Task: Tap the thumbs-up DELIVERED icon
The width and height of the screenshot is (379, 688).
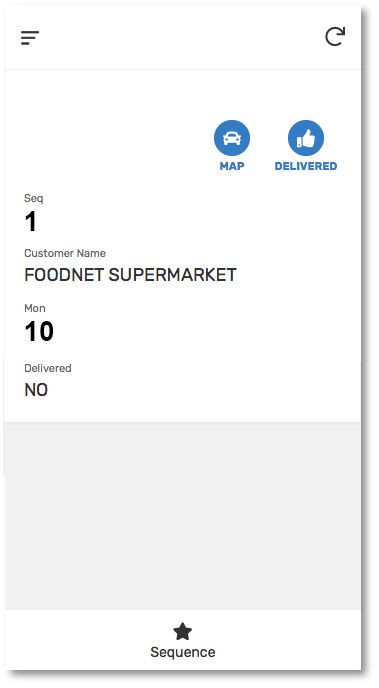Action: coord(306,138)
